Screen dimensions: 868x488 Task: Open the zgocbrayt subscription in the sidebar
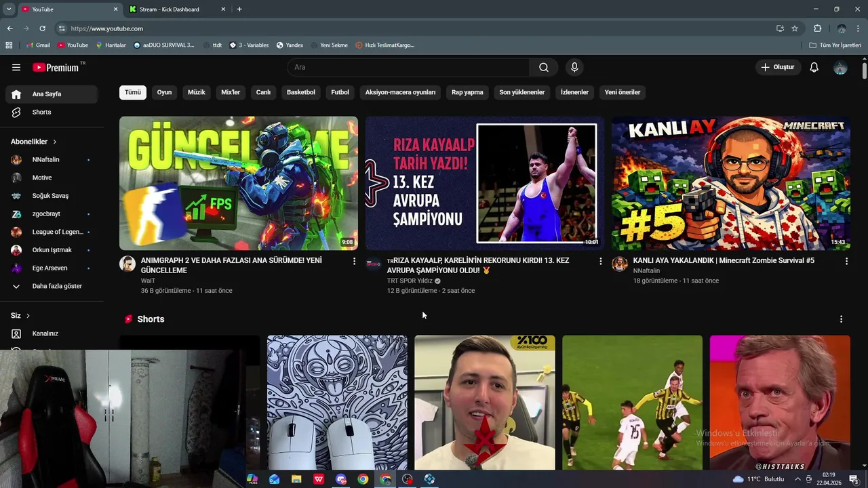pos(52,213)
